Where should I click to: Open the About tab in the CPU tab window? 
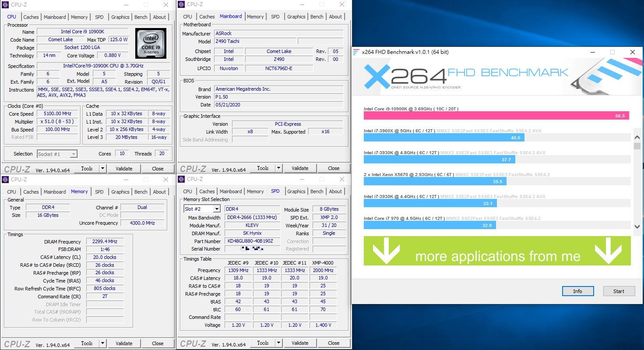coord(159,17)
